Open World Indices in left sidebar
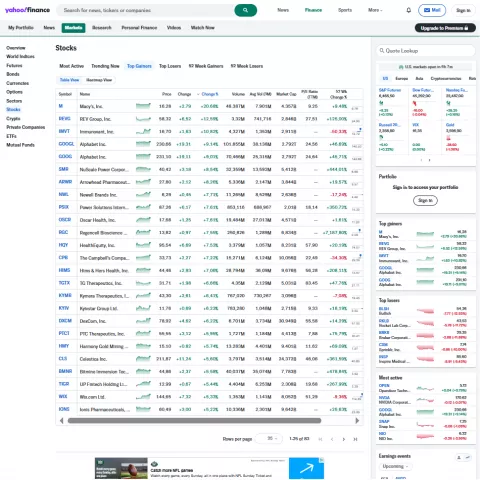 tap(20, 56)
